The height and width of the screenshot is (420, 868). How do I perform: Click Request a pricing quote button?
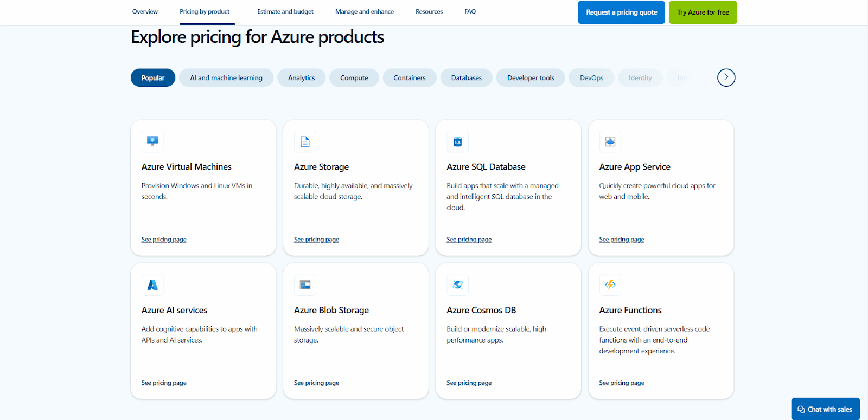[622, 12]
